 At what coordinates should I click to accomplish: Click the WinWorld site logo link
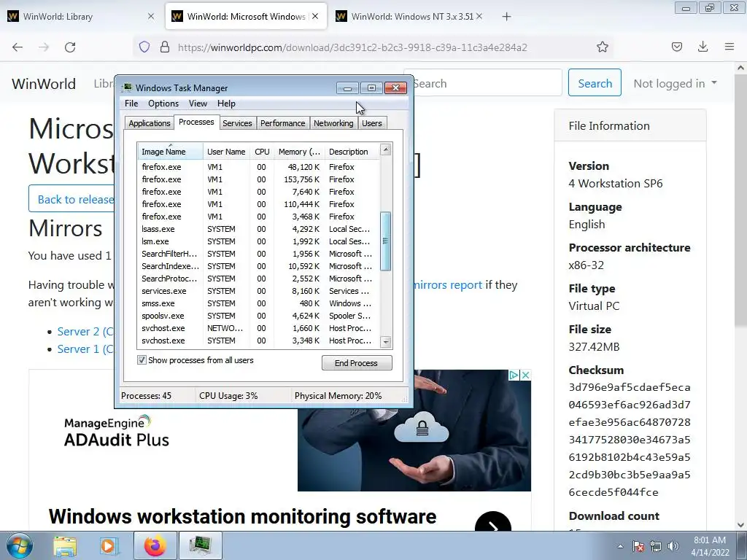pyautogui.click(x=44, y=84)
